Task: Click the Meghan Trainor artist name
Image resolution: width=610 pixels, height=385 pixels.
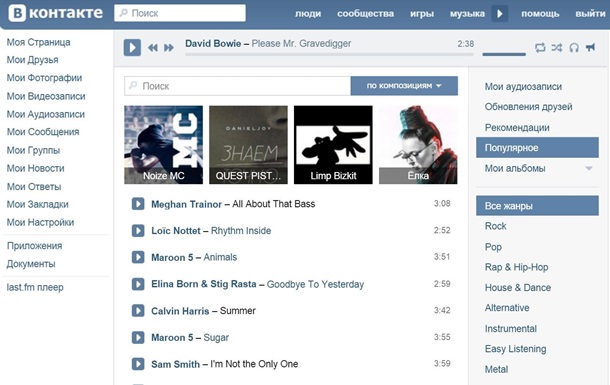Action: 186,204
